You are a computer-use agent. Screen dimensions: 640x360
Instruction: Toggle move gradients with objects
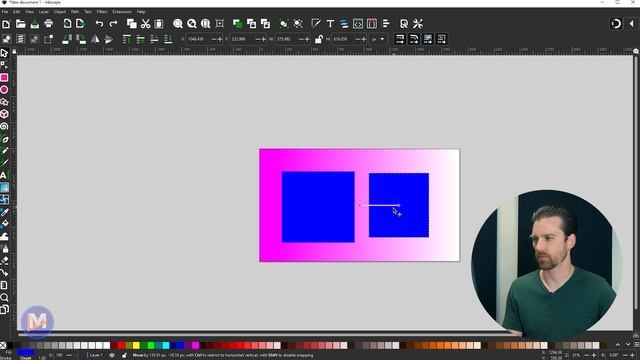click(427, 39)
